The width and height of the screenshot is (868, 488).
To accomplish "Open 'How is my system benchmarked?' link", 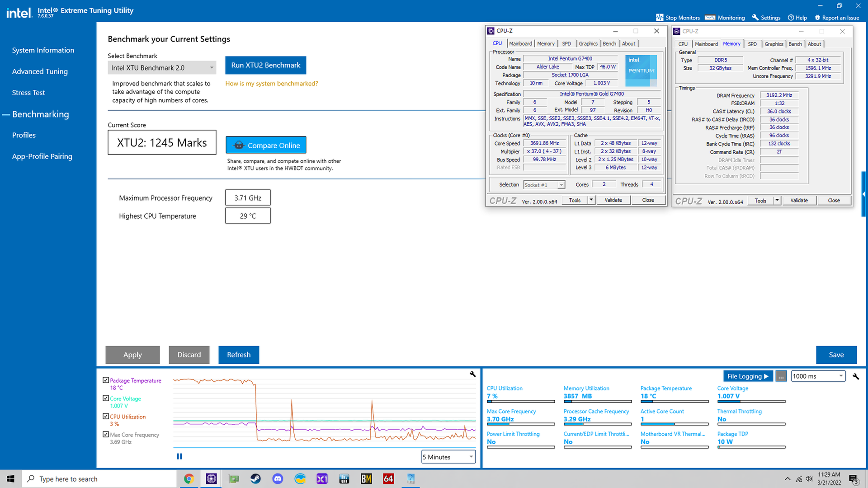I will (272, 84).
